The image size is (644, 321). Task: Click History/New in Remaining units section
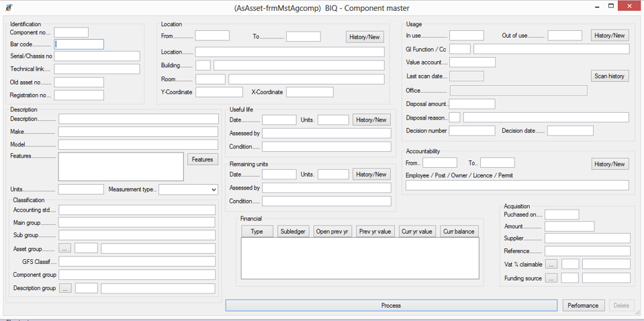pyautogui.click(x=372, y=175)
